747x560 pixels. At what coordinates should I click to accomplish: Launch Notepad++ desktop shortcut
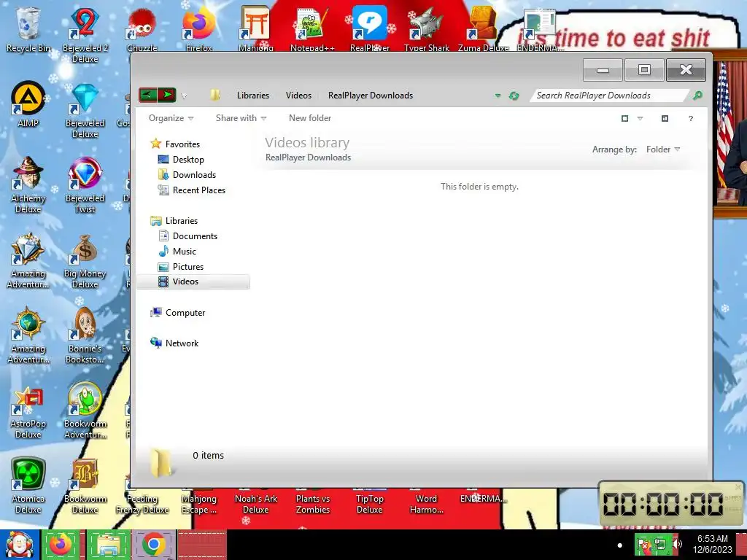coord(312,29)
